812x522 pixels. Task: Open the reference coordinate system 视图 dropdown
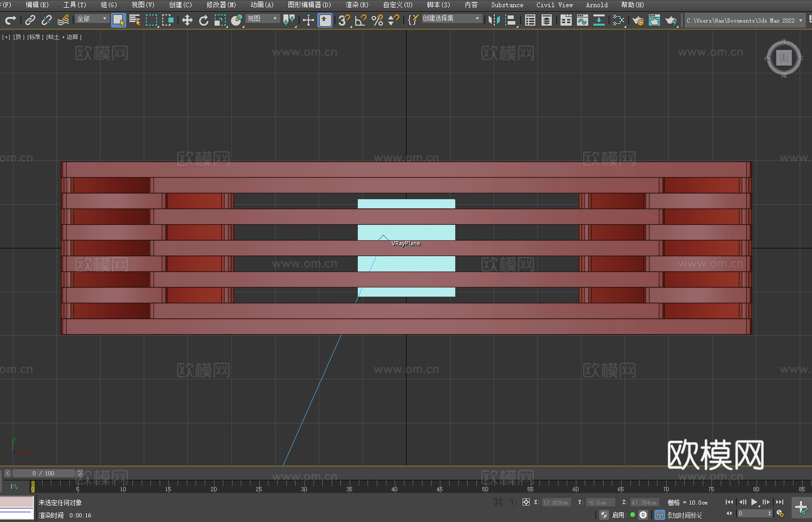click(x=262, y=18)
